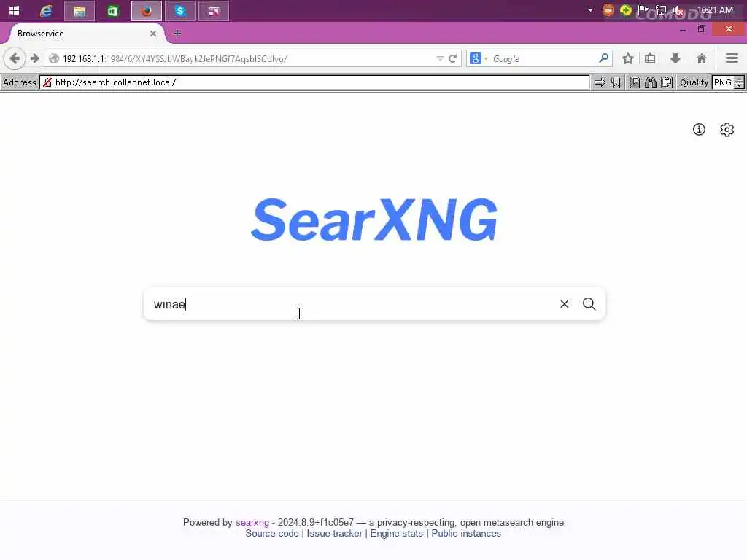
Task: Expand the hidden tray icons arrow
Action: 590,10
